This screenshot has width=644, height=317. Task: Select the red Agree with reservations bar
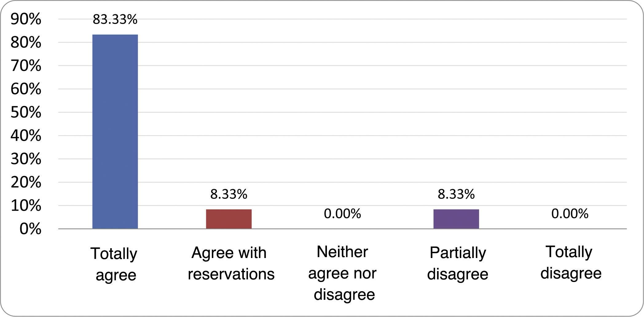coord(229,219)
